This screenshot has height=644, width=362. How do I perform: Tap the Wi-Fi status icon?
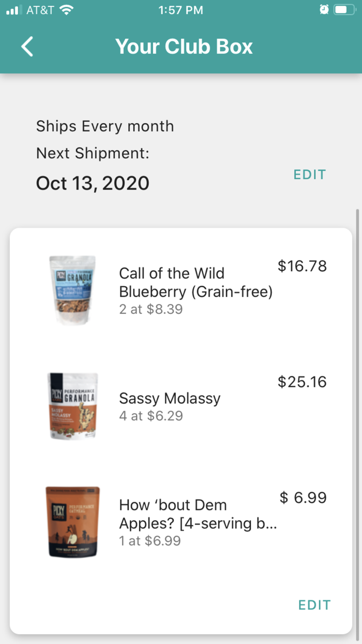pyautogui.click(x=66, y=10)
